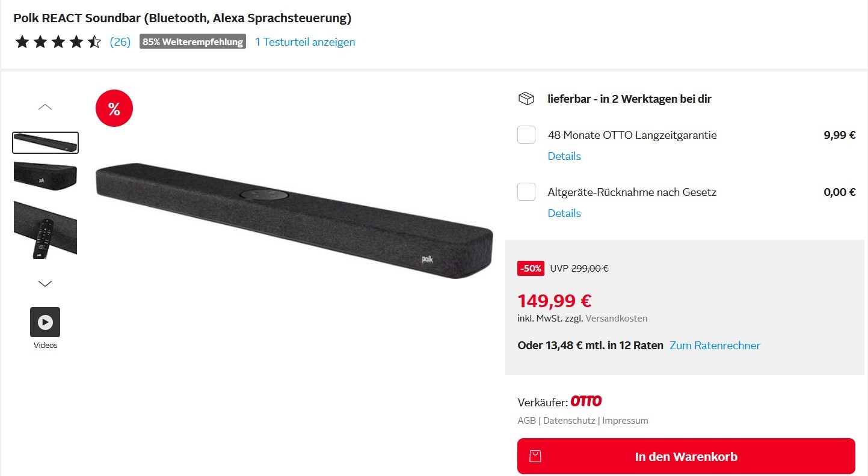Open Details under Altgeräte-Rücknahme

click(x=564, y=213)
